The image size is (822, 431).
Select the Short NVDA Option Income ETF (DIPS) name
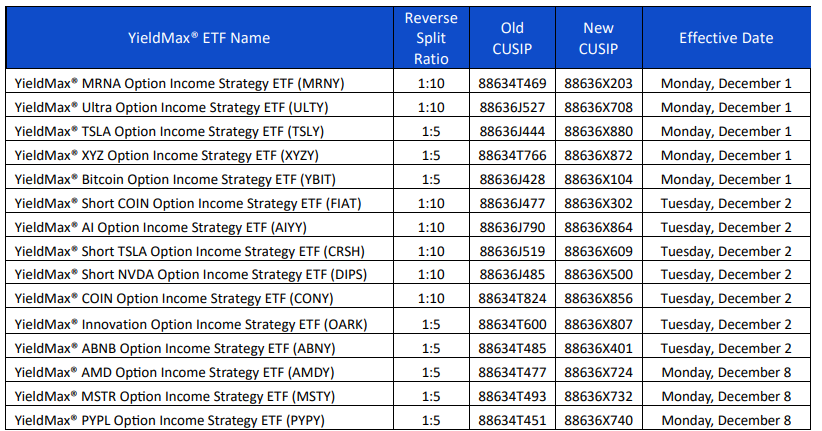191,275
